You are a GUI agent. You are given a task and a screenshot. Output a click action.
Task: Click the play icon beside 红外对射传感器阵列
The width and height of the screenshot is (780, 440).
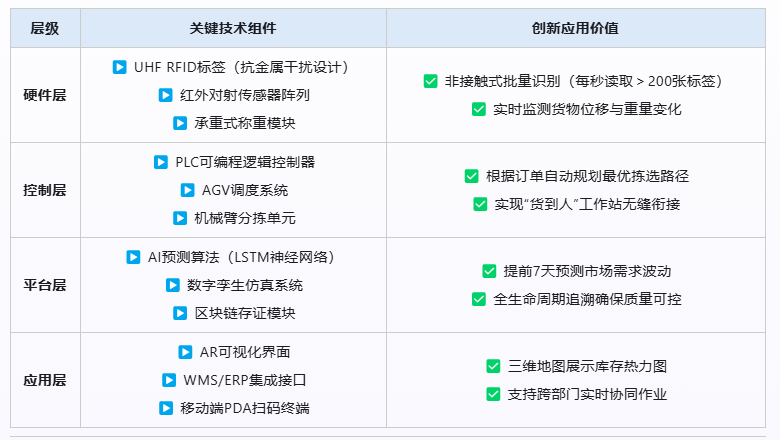tap(166, 96)
